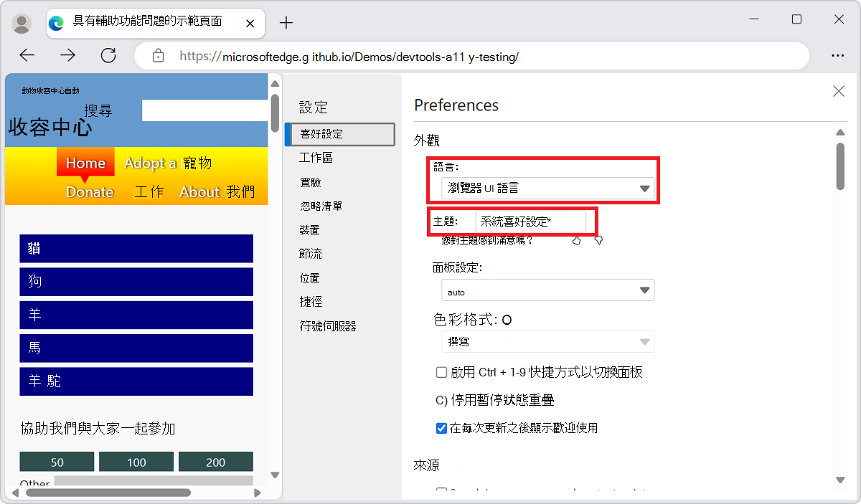Click the page refresh icon

pos(108,55)
